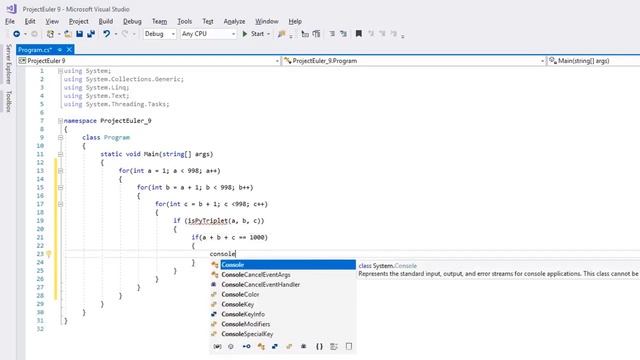Select Console in the IntelliSense list
The width and height of the screenshot is (640, 360).
(x=288, y=265)
